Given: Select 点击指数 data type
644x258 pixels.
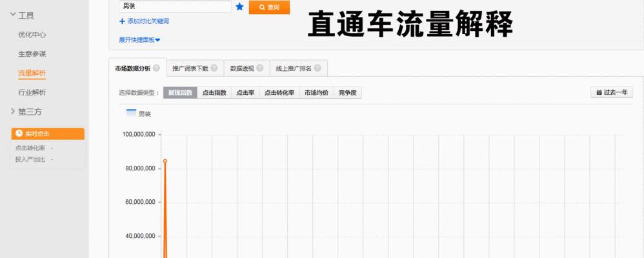Looking at the screenshot, I should 214,93.
